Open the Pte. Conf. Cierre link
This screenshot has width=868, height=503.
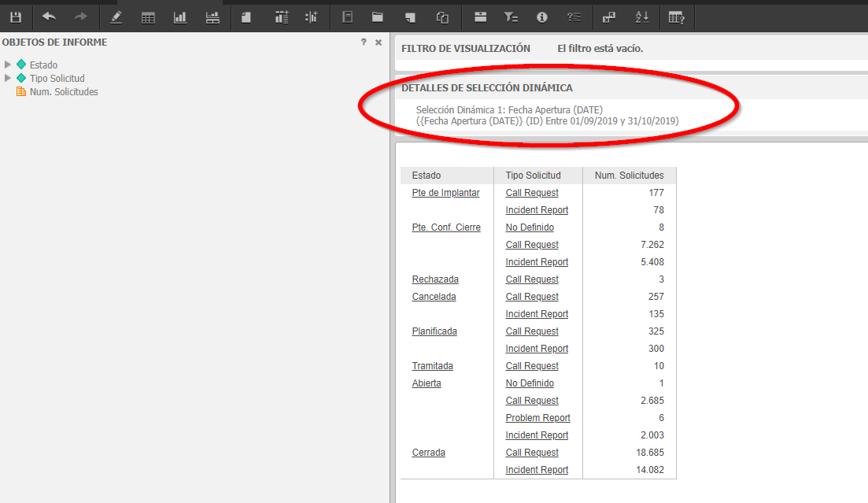click(x=446, y=227)
